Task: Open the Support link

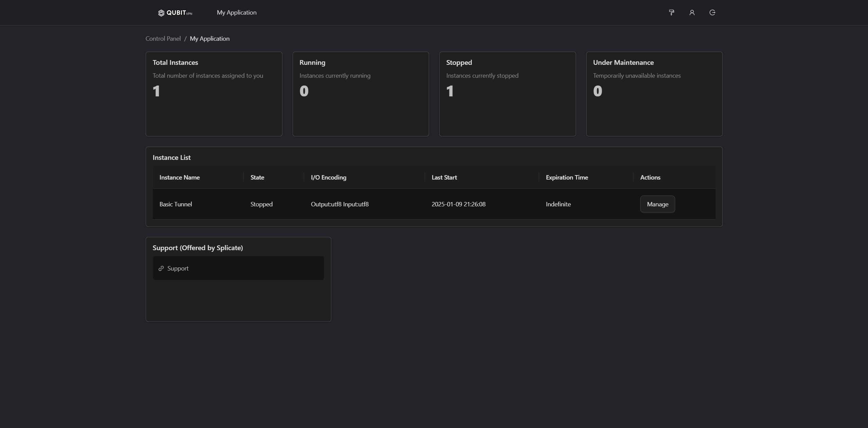Action: (x=178, y=268)
